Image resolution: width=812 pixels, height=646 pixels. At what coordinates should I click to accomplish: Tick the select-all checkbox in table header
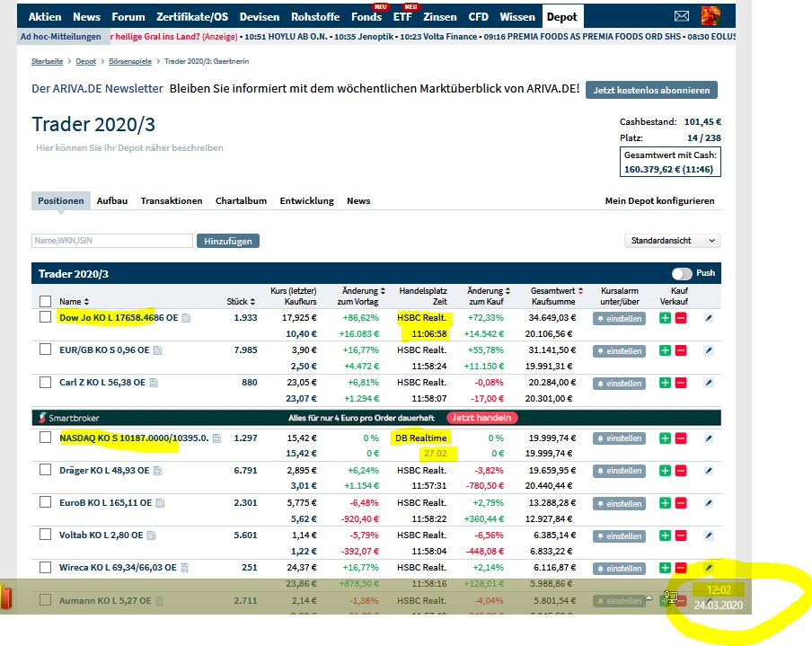click(46, 301)
